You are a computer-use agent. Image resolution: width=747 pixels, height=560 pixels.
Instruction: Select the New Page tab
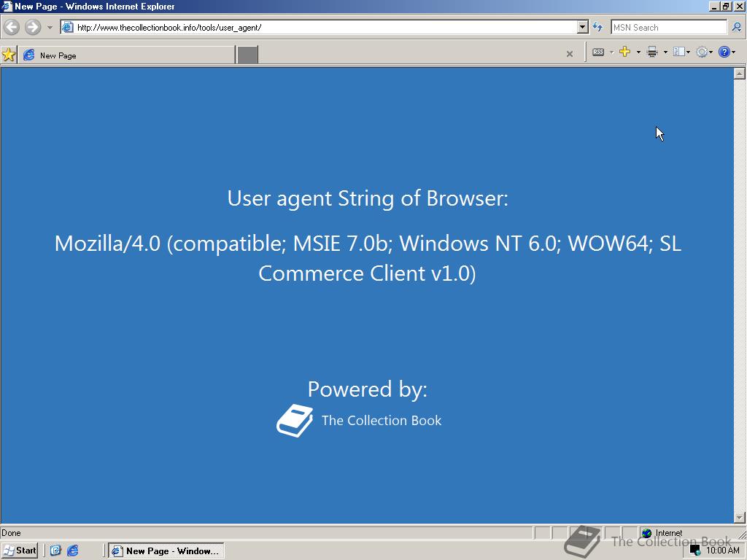tap(127, 55)
